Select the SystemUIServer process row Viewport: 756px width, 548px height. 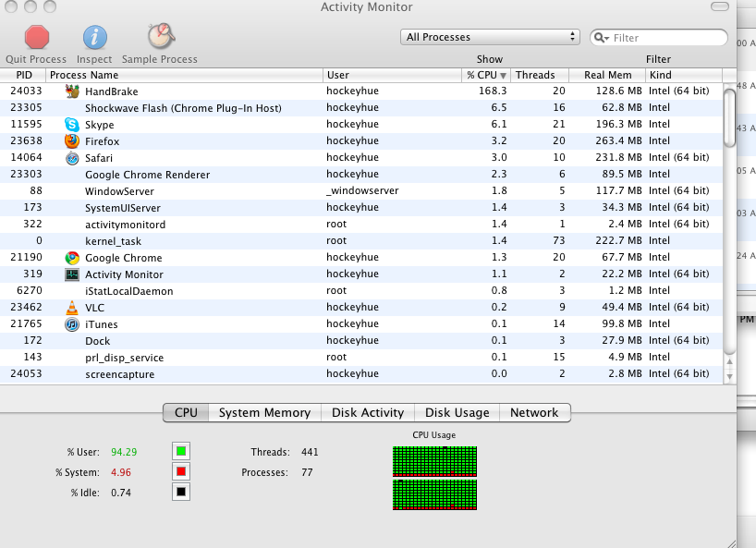(x=361, y=208)
